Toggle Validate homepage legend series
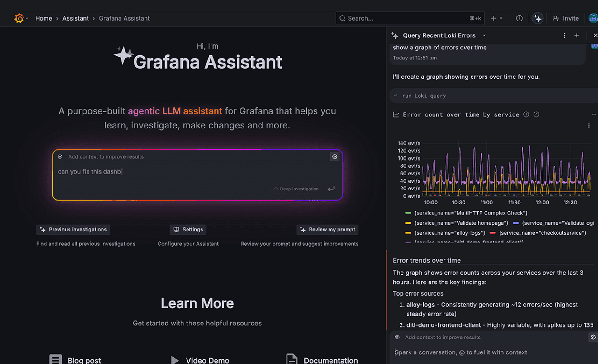598x364 pixels. [x=456, y=223]
